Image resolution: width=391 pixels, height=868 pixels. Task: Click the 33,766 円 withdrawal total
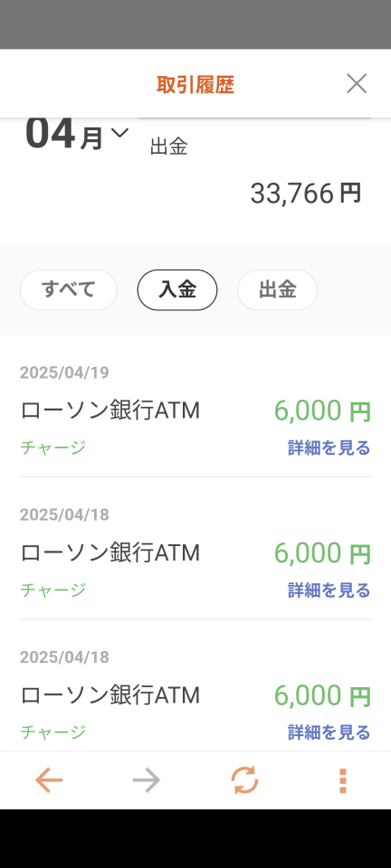pyautogui.click(x=306, y=193)
